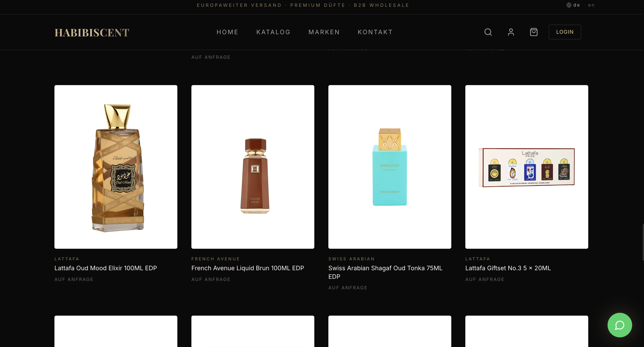644x347 pixels.
Task: Open the search icon in header
Action: point(488,32)
